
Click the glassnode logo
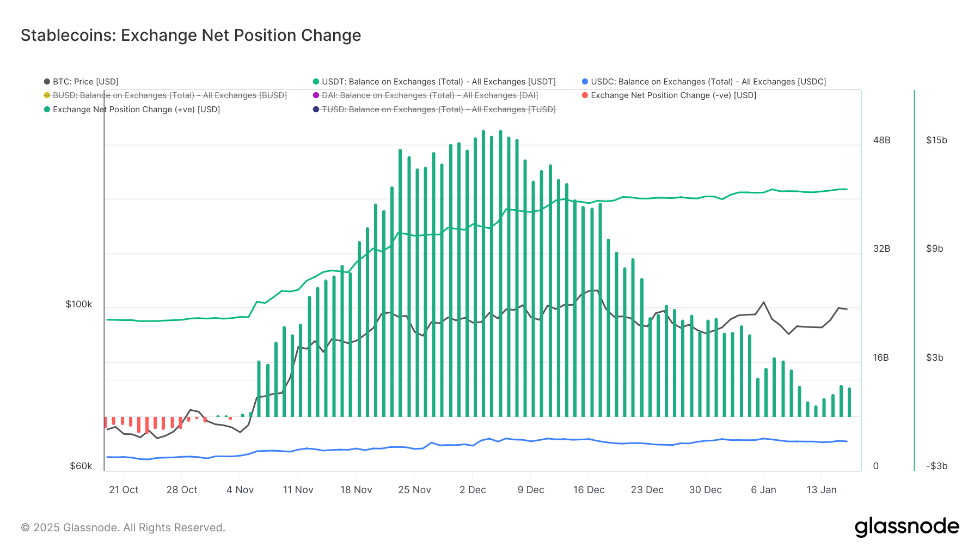(906, 527)
